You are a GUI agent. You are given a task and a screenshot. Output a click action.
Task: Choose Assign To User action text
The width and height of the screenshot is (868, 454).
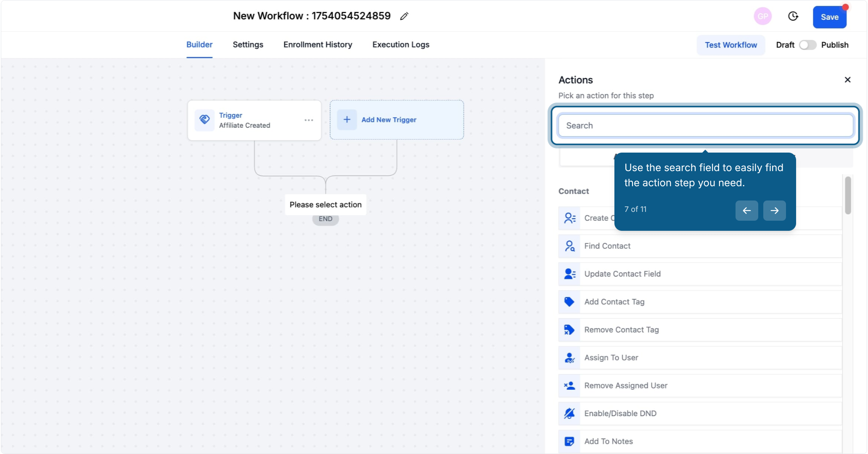(611, 358)
